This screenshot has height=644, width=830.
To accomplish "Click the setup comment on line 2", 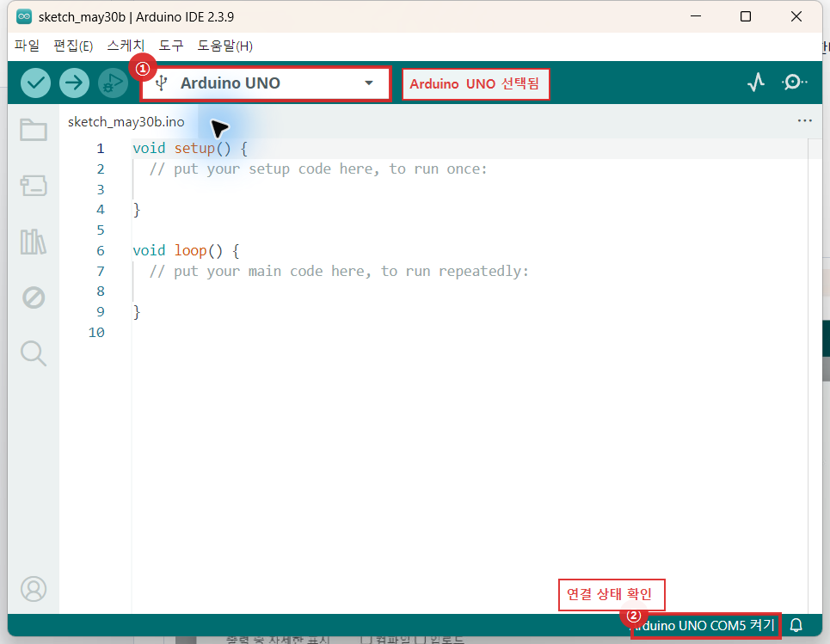I will 317,169.
